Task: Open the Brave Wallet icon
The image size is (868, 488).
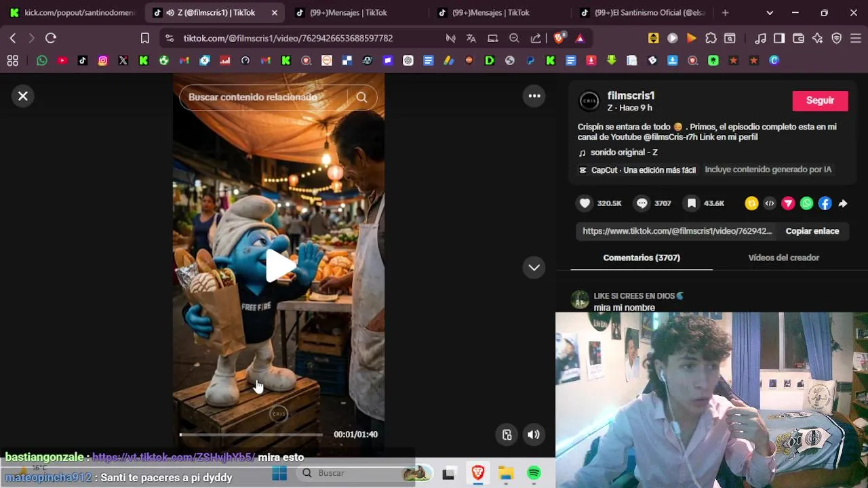Action: (x=799, y=38)
